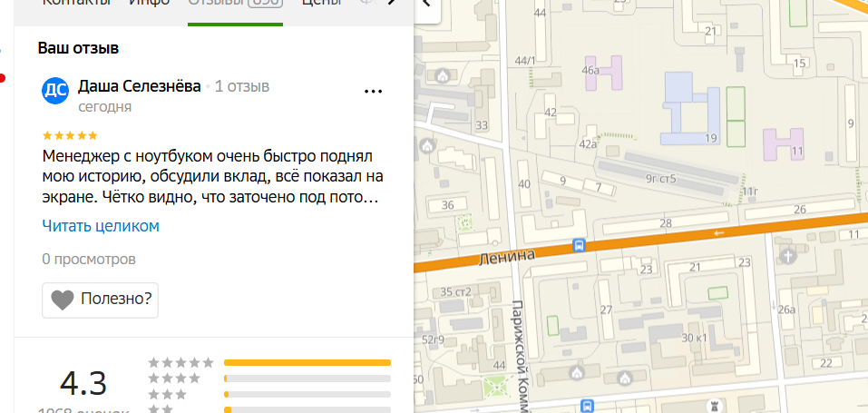Click building number 22
The height and width of the screenshot is (413, 868).
826,364
